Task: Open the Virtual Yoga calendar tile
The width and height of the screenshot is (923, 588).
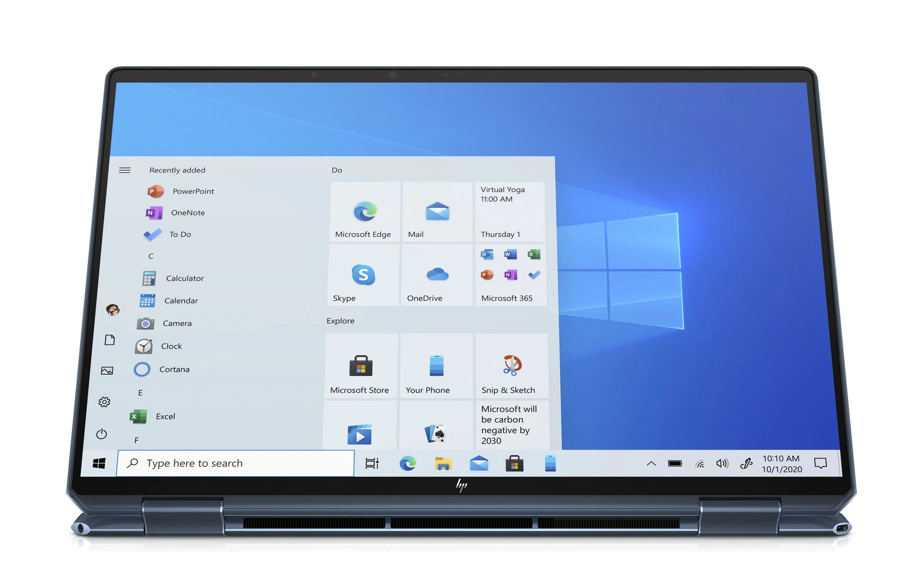Action: tap(509, 212)
